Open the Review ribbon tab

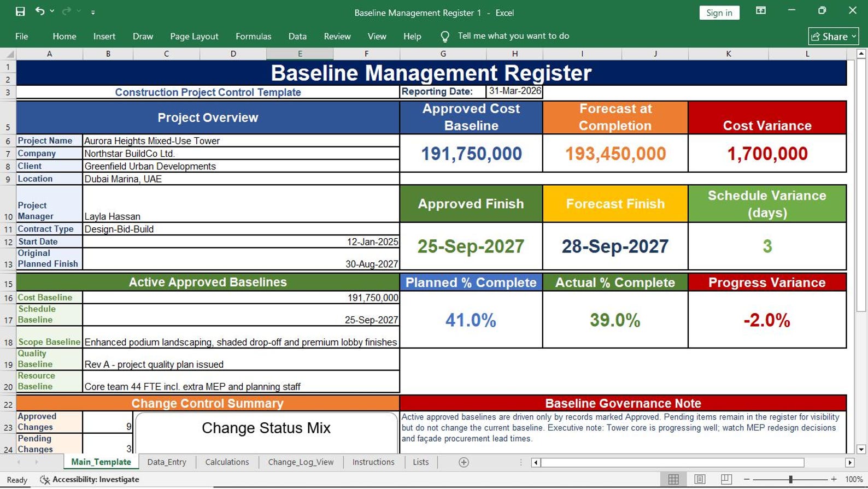[337, 36]
